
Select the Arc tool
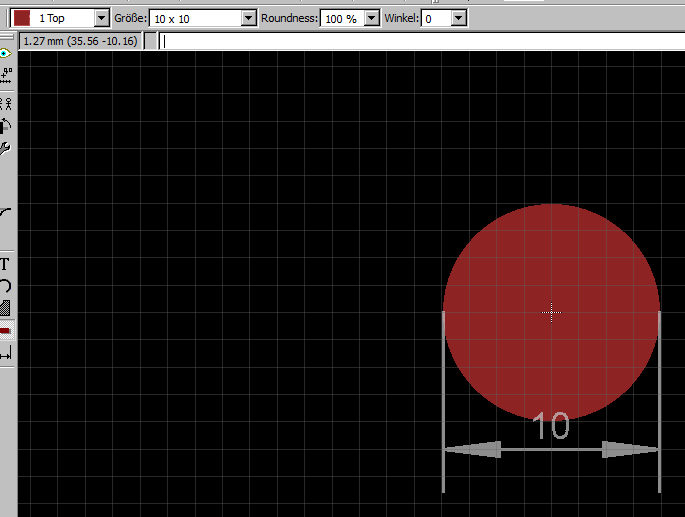pyautogui.click(x=5, y=286)
